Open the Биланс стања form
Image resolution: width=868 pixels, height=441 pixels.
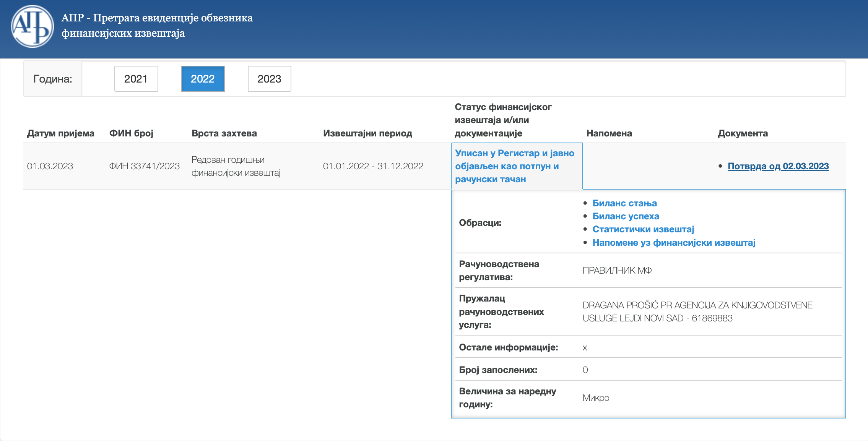(624, 203)
